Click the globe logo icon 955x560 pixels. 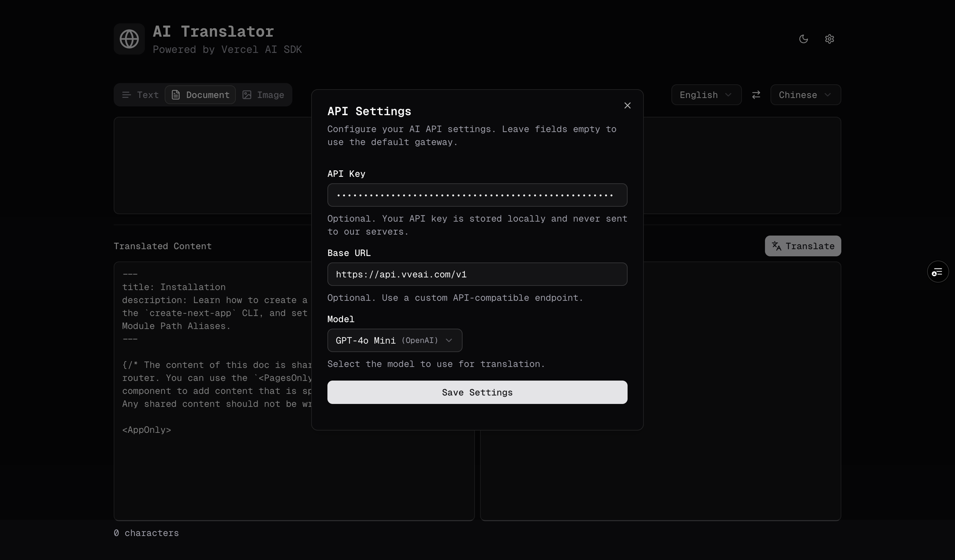point(129,39)
